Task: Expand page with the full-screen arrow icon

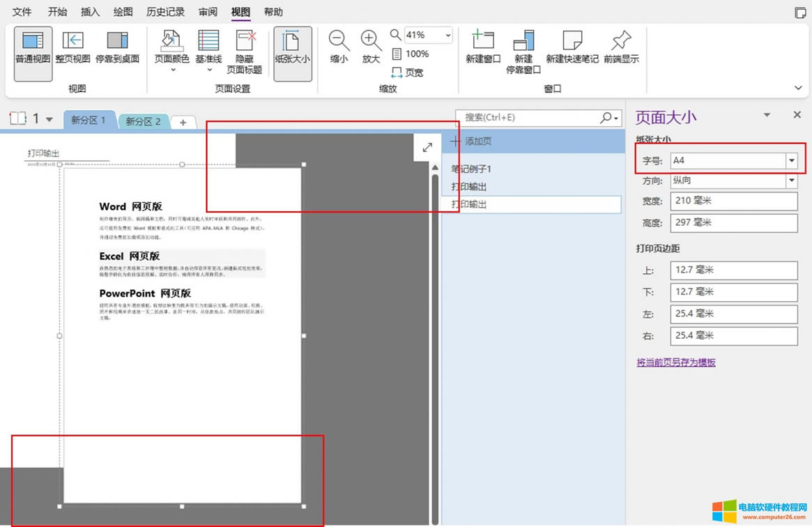Action: pyautogui.click(x=427, y=147)
